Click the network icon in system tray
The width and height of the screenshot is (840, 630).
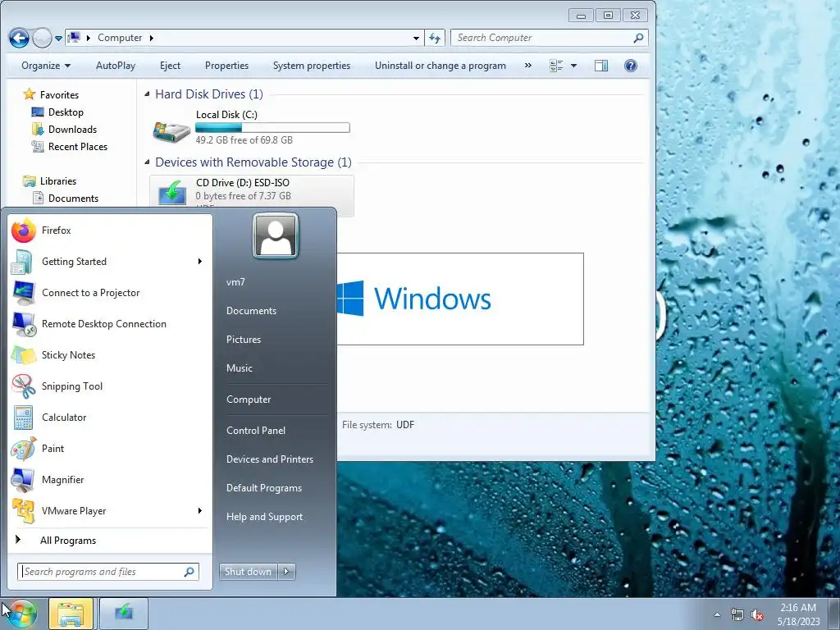coord(737,614)
